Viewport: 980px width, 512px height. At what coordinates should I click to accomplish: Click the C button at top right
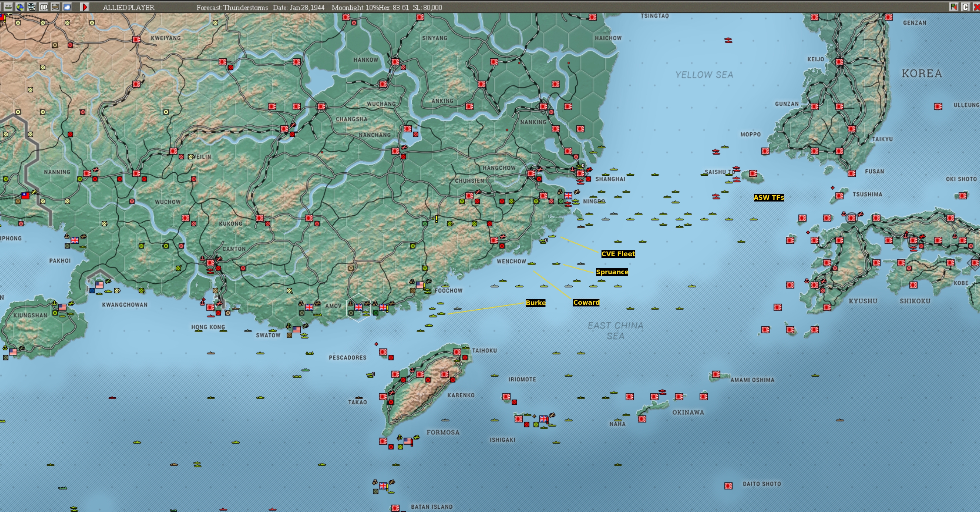point(965,7)
